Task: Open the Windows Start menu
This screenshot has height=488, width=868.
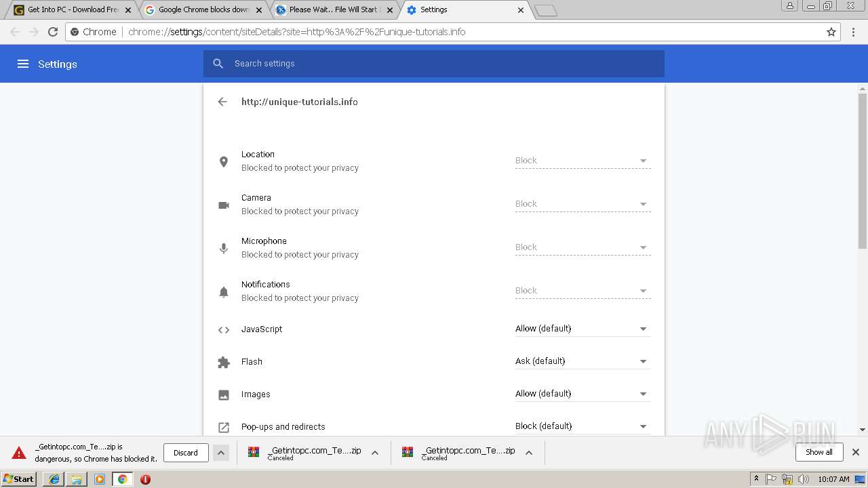Action: (x=19, y=479)
